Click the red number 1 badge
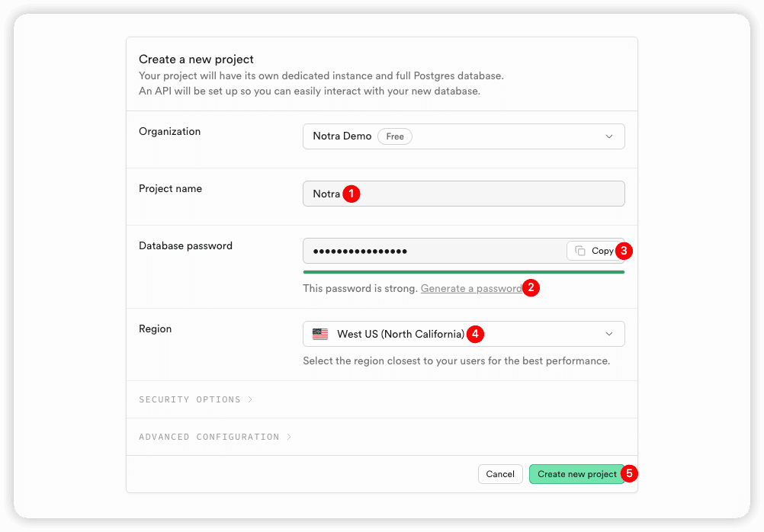 [351, 194]
